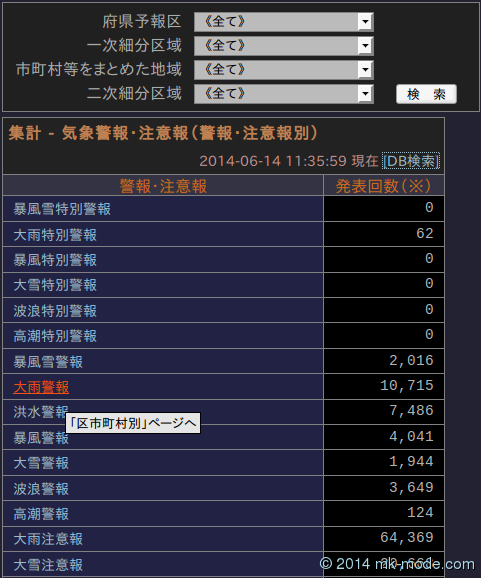
Task: Select the 大雪注意報 row label
Action: [x=48, y=564]
